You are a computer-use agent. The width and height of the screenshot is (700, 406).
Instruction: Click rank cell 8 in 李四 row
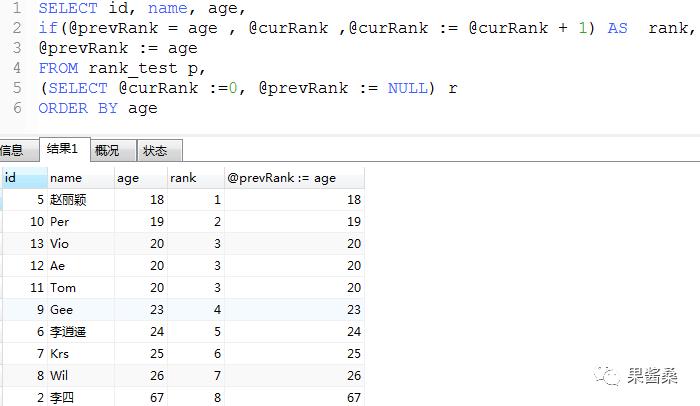pos(196,397)
